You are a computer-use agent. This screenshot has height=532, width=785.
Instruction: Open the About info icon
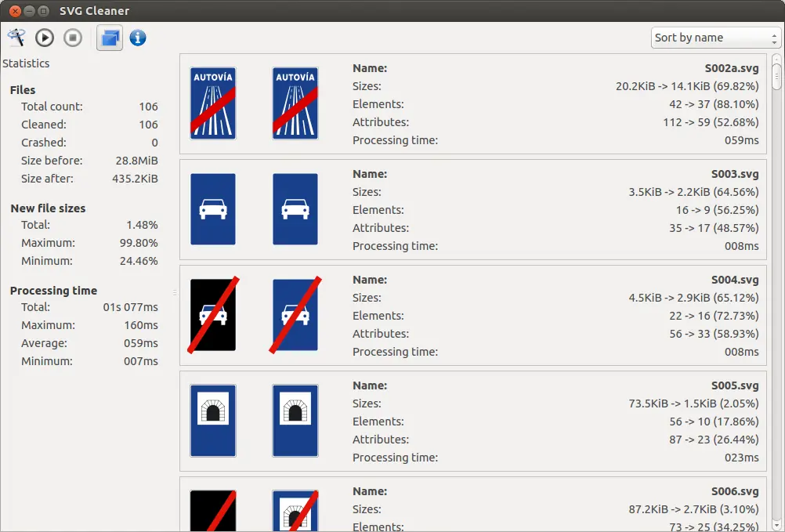tap(138, 38)
